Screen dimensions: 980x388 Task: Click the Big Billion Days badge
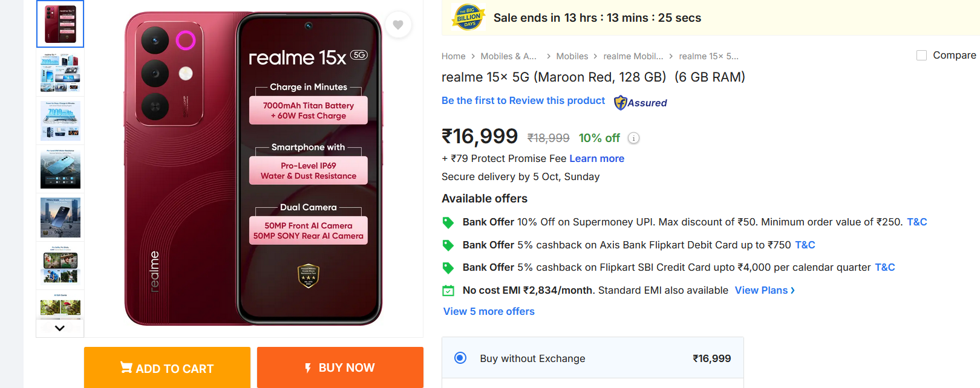tap(467, 18)
